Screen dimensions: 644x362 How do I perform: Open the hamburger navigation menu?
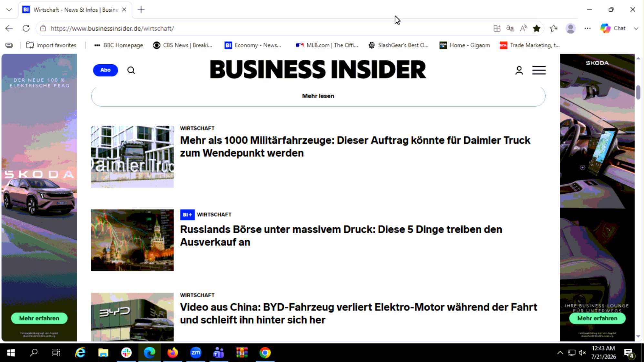point(539,70)
